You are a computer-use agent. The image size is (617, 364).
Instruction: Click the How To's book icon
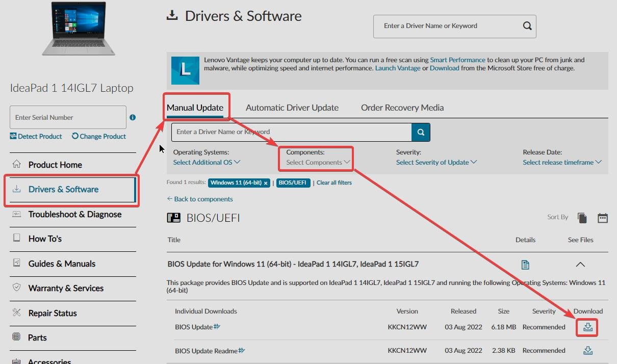pos(17,238)
